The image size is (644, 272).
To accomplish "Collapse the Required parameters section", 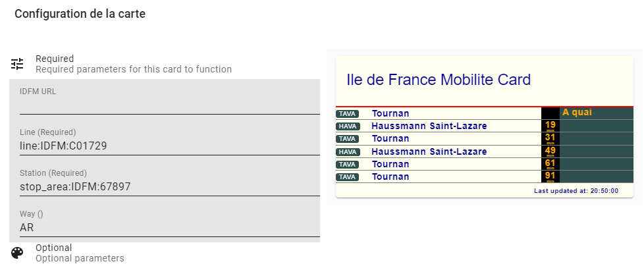I will click(164, 64).
